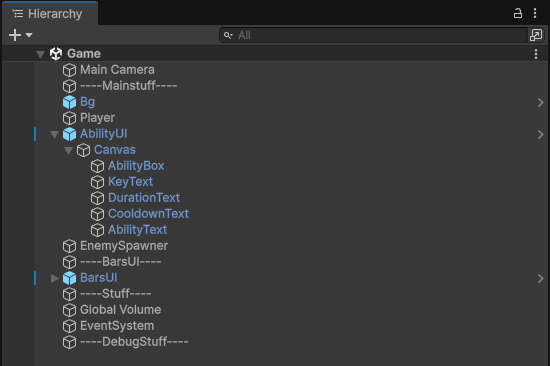Select the ----BarsUI---- separator object

click(121, 262)
